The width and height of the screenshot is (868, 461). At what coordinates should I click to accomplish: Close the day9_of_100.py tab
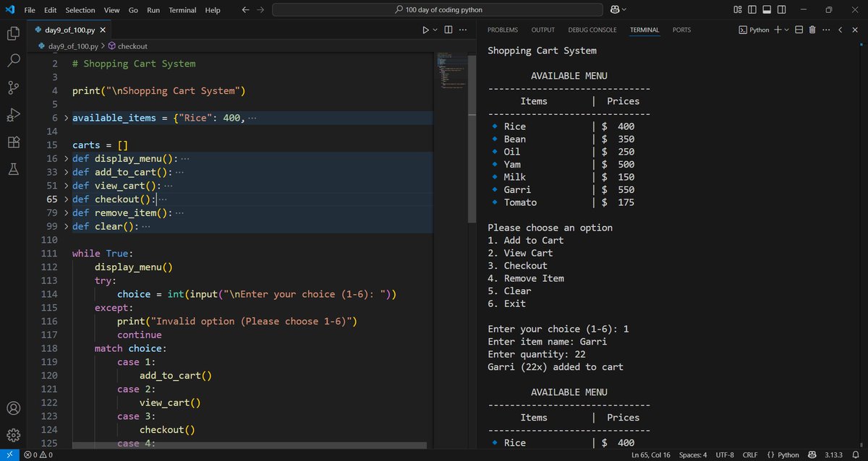point(103,30)
